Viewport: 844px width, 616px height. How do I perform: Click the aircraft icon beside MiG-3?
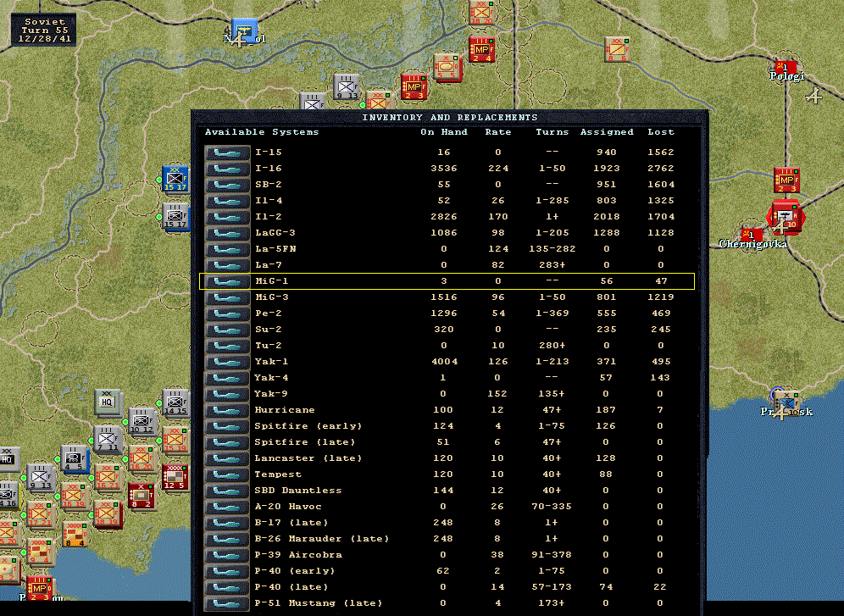(x=227, y=297)
